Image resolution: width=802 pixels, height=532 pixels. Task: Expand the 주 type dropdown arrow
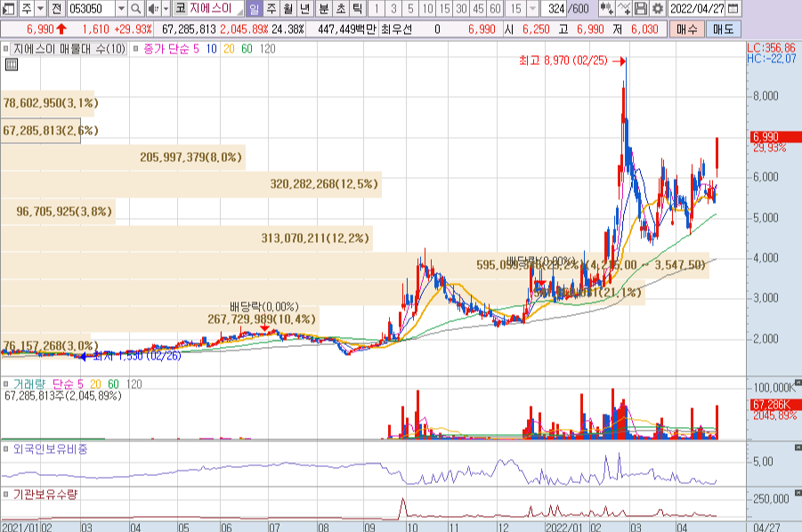click(40, 8)
